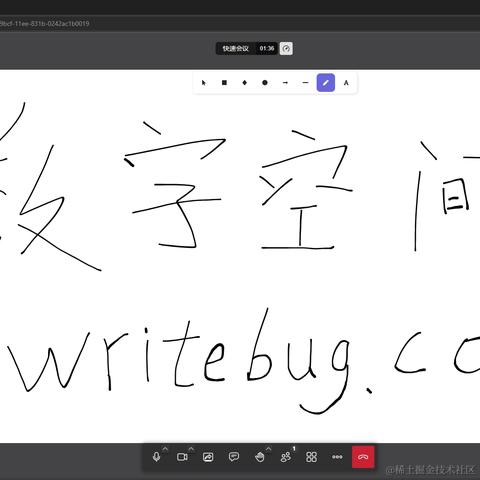Select the text tool (A)

click(346, 82)
